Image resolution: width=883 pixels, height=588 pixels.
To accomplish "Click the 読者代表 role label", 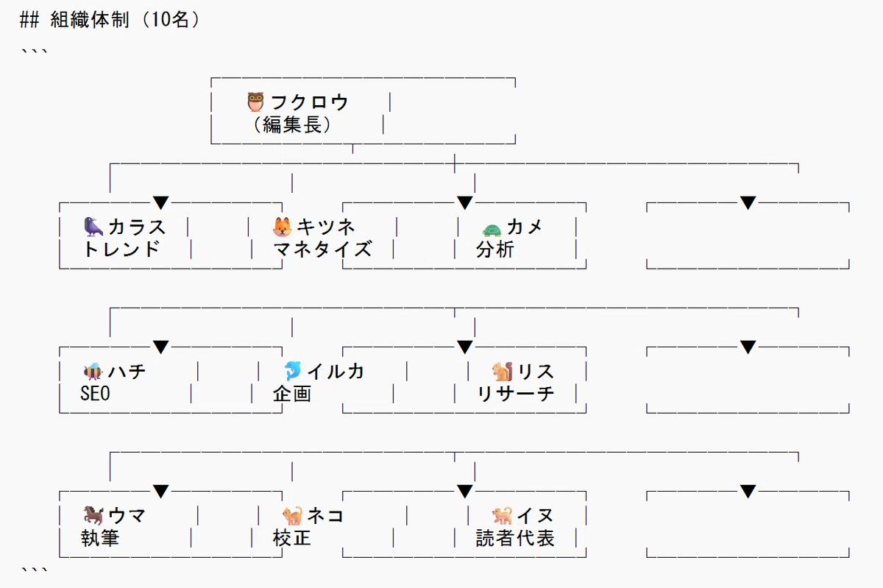I will point(515,538).
